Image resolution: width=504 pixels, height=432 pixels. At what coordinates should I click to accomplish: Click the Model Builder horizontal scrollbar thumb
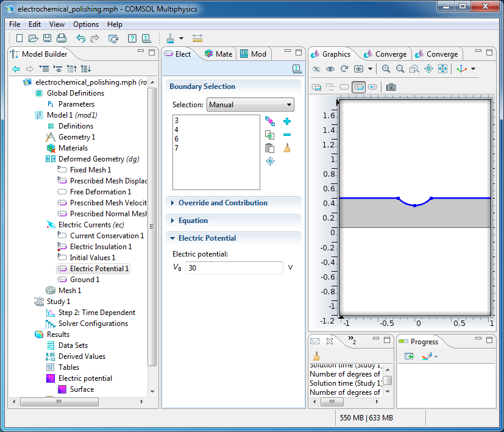59,402
